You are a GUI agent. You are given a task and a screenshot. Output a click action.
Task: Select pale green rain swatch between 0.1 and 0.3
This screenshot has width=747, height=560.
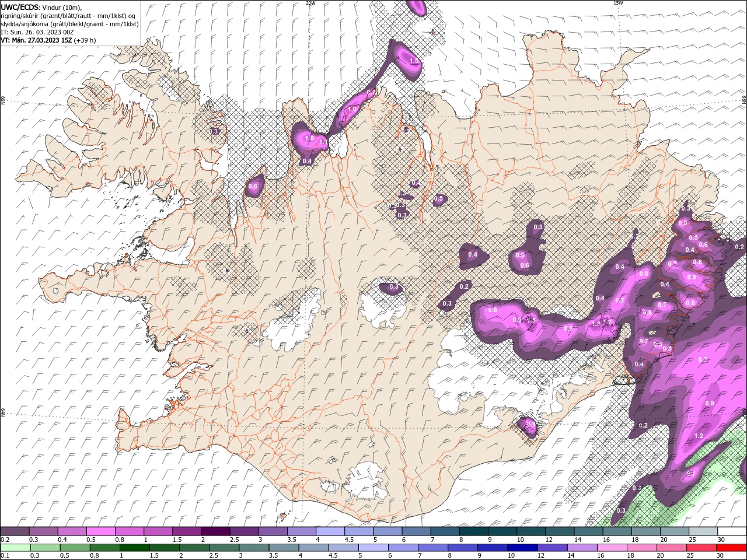coord(15,547)
